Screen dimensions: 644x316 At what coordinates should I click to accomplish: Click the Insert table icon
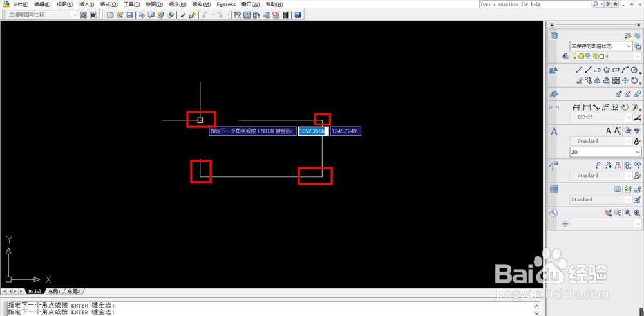[618, 189]
